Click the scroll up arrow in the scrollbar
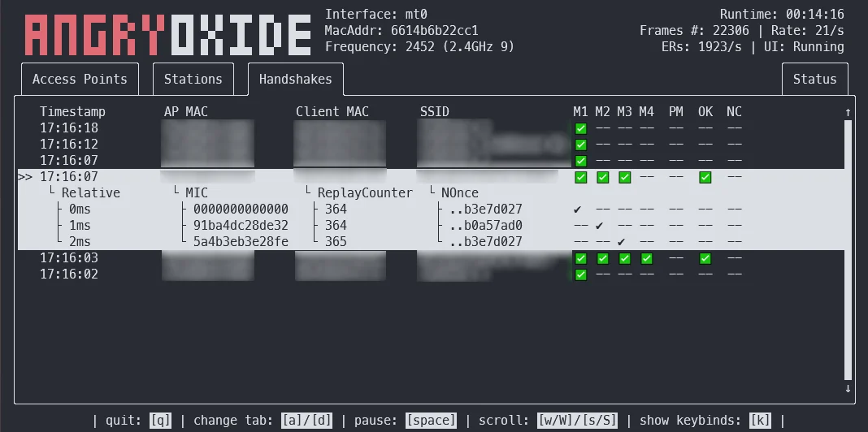 tap(848, 112)
